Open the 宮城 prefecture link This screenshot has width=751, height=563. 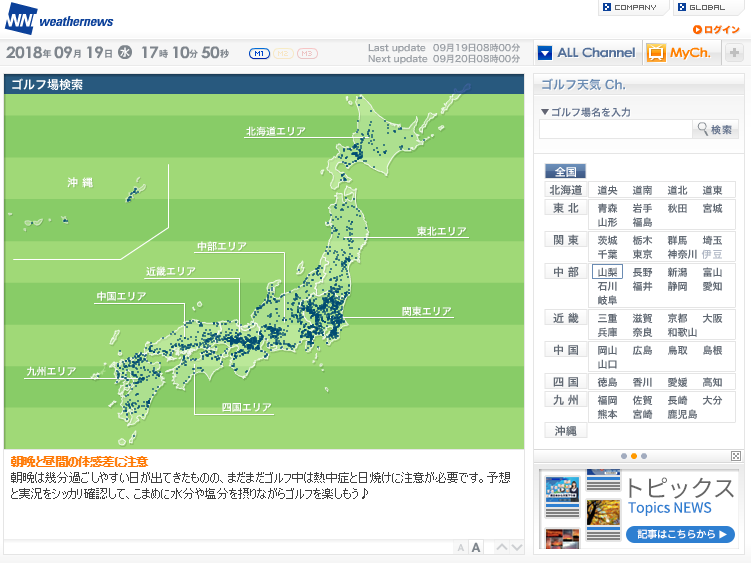click(712, 208)
